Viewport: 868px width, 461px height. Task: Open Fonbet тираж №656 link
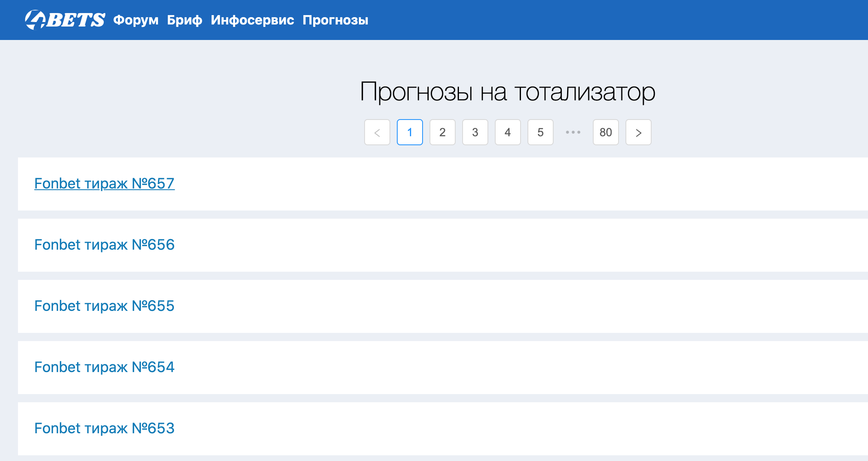[105, 245]
